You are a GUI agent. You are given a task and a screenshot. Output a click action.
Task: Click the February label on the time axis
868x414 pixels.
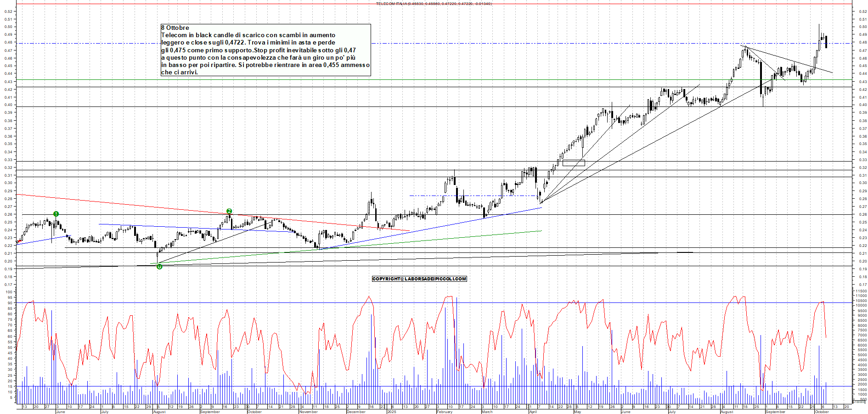coord(444,412)
